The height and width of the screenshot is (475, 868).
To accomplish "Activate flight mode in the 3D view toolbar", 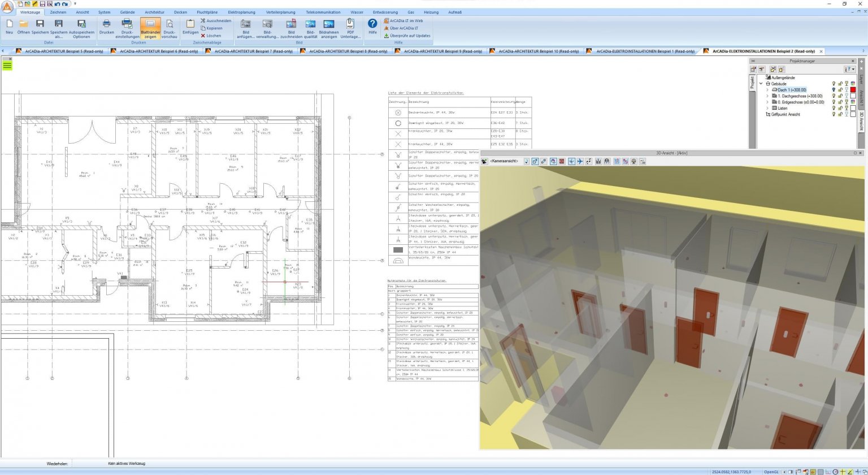I will (x=579, y=162).
